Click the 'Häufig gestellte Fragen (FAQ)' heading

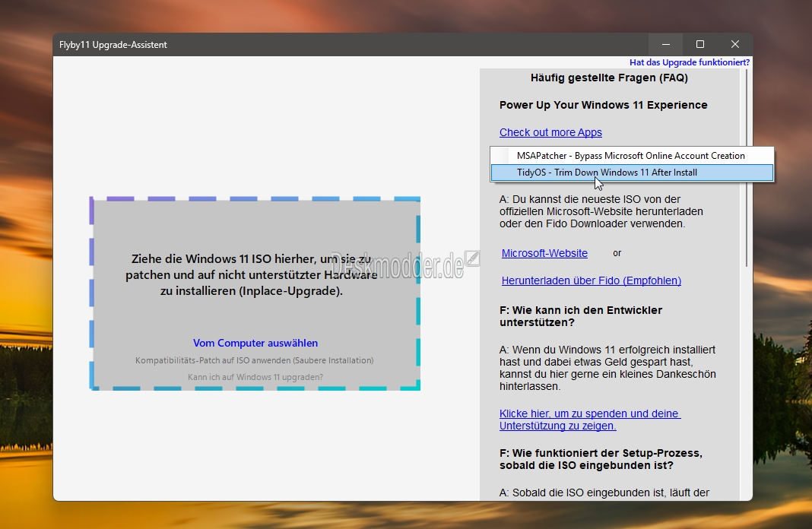pyautogui.click(x=609, y=78)
